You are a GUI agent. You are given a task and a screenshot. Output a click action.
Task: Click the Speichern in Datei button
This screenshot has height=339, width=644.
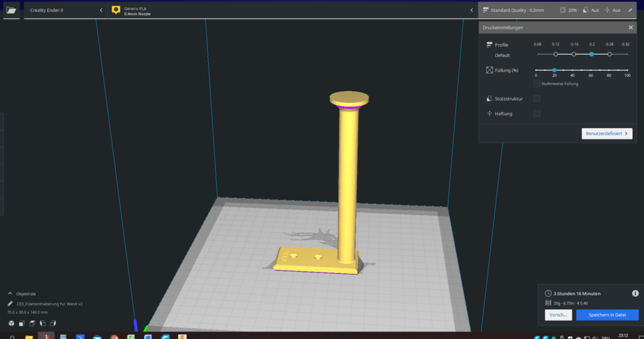coord(607,314)
